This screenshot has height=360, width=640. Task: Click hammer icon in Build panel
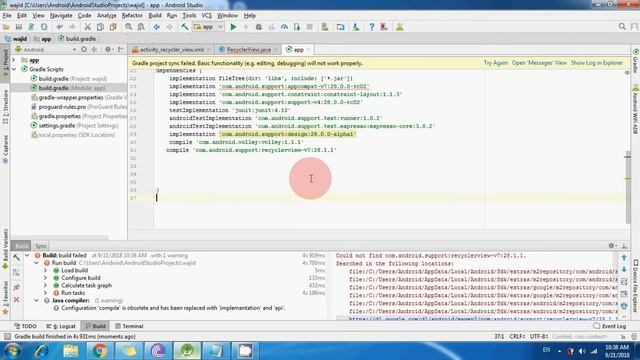(16, 258)
